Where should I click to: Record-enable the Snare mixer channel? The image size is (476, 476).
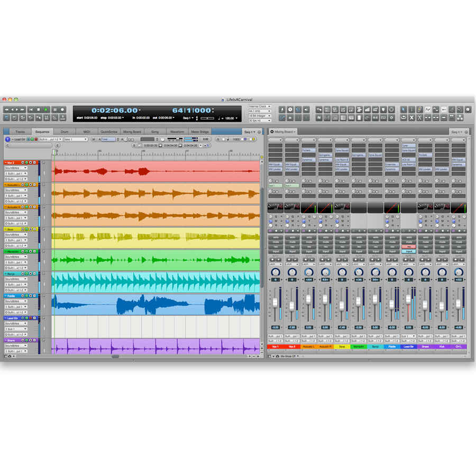point(426,246)
